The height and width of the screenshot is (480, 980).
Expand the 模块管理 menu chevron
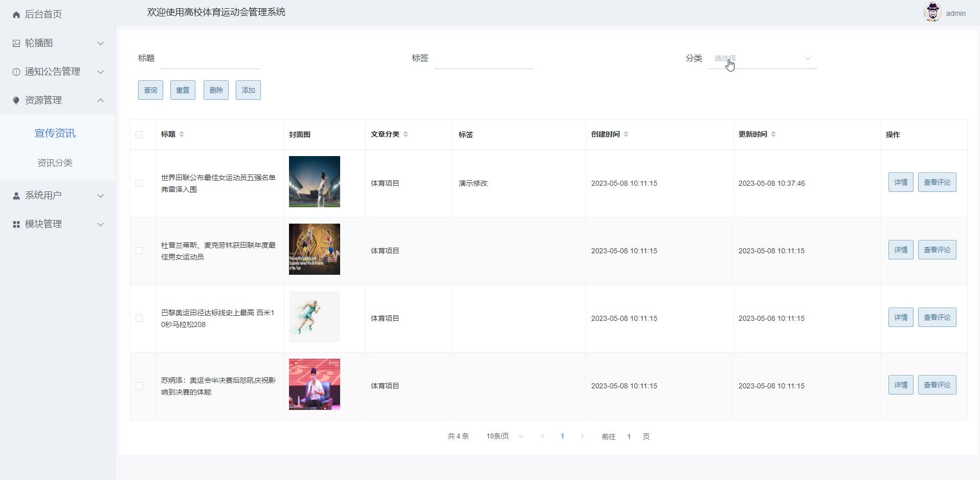101,225
